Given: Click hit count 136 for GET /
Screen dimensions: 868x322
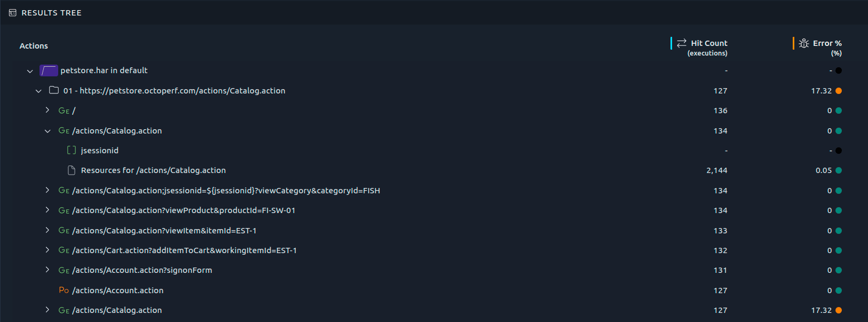Looking at the screenshot, I should [x=721, y=111].
